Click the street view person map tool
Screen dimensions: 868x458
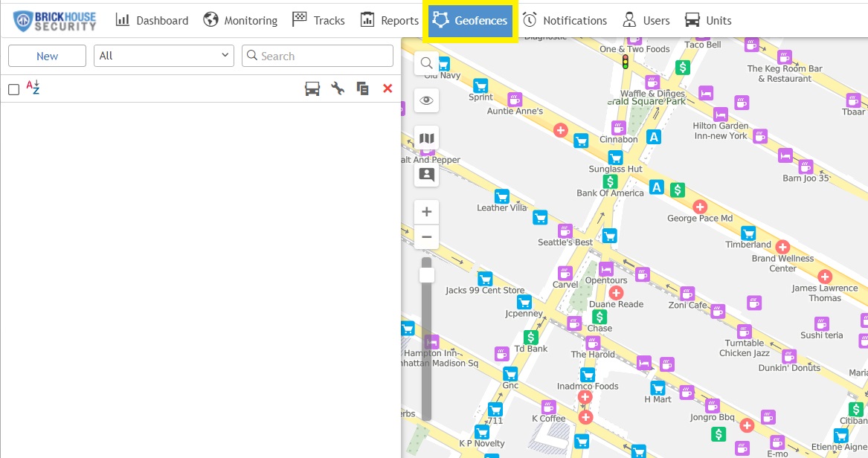426,175
